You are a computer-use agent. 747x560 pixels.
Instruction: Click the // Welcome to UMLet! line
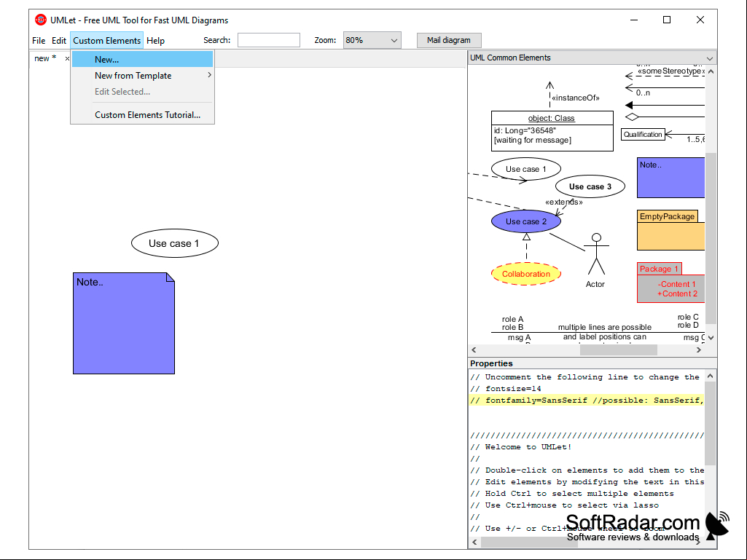(x=520, y=446)
